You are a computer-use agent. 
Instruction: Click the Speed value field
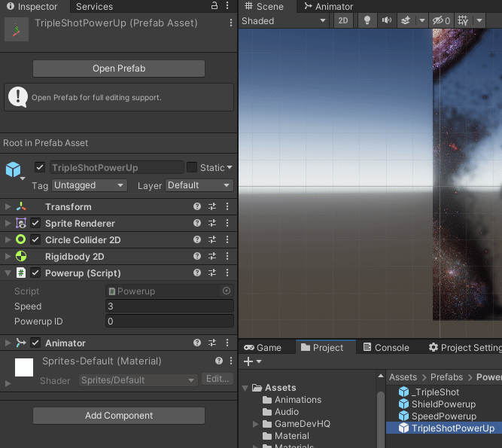[169, 306]
